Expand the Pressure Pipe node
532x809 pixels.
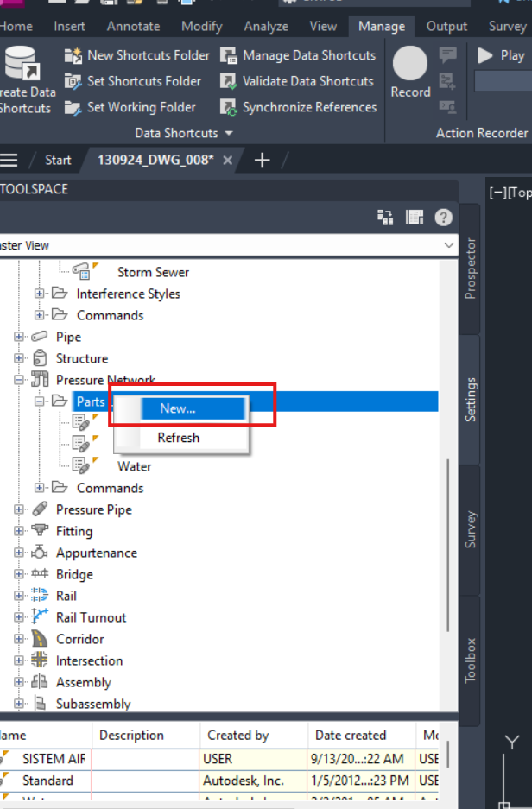19,509
